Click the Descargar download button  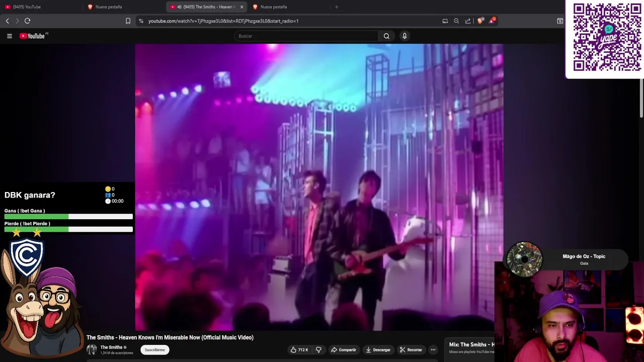click(x=378, y=349)
